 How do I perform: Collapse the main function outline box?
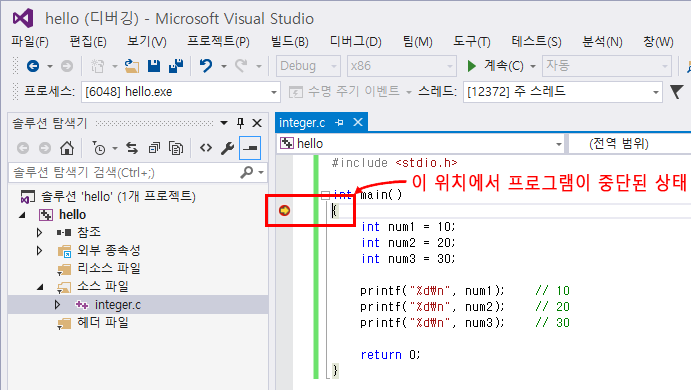tap(325, 195)
